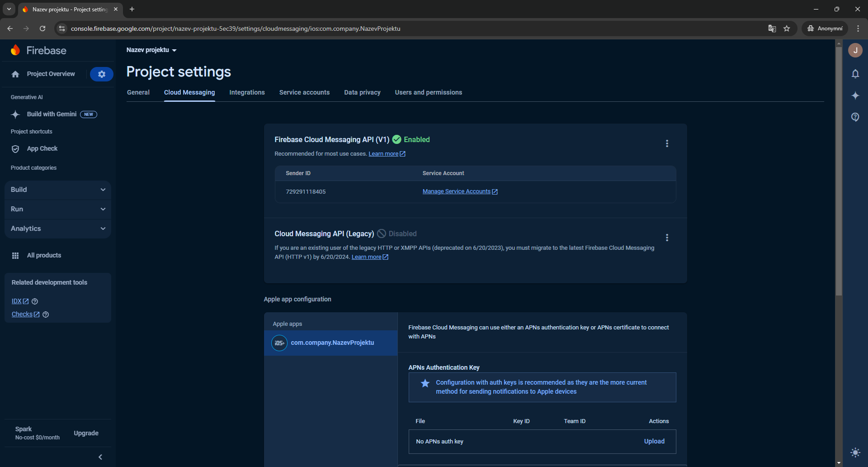This screenshot has width=868, height=467.
Task: Open the Nazev projektu project dropdown
Action: coord(151,50)
